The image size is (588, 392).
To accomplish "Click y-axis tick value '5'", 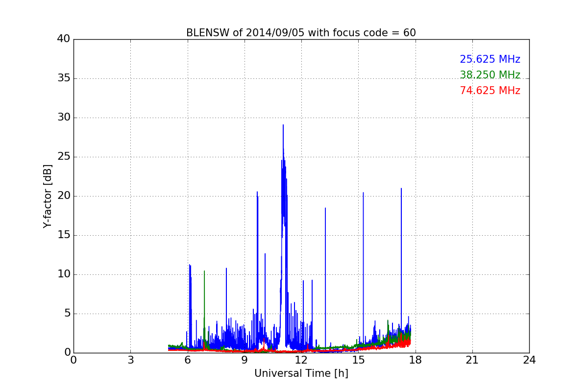I will (67, 314).
